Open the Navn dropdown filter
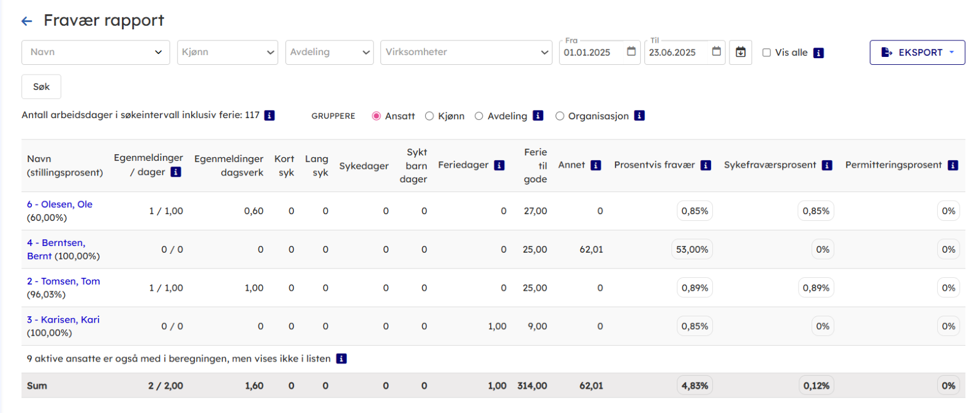 [x=96, y=53]
